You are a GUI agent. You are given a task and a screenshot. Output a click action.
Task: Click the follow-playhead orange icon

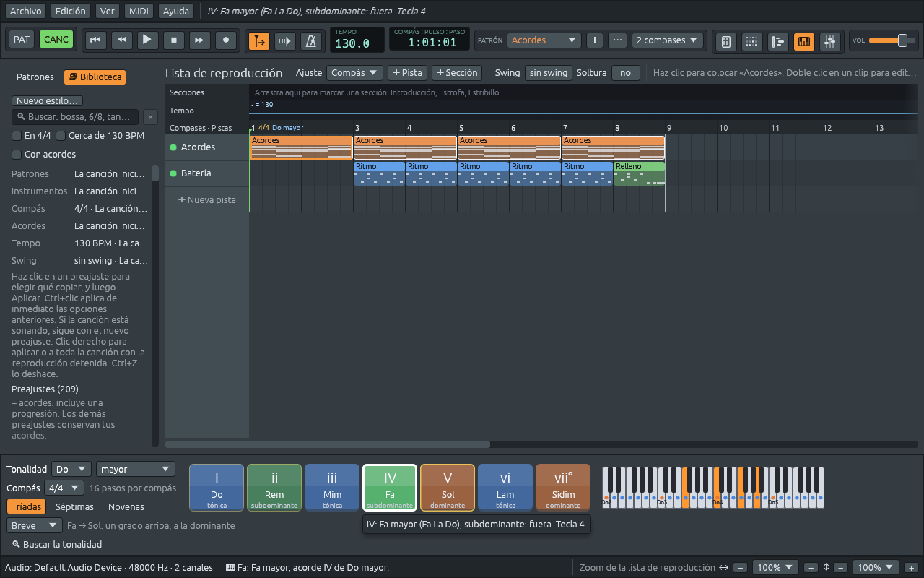point(260,40)
